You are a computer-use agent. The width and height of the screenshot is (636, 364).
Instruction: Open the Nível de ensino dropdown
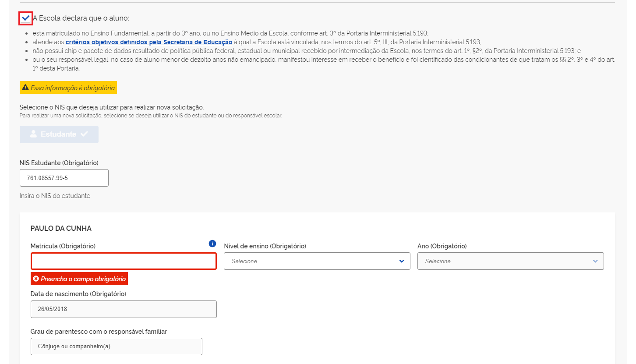coord(317,261)
